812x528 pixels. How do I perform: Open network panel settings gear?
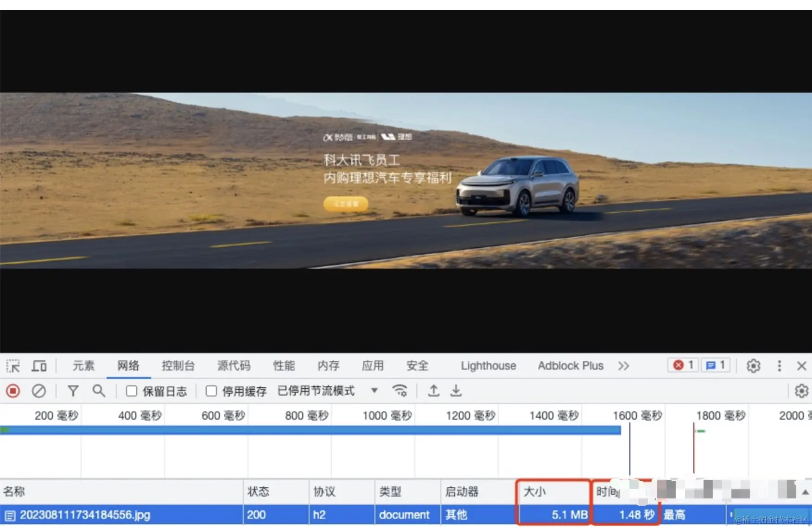point(801,391)
